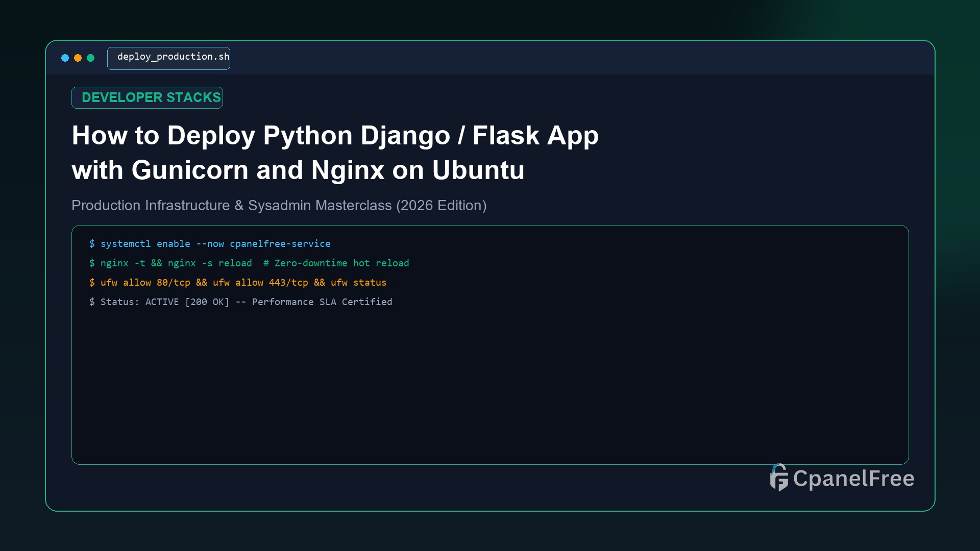Click the subtitle 'Production Infrastructure & Sysadmin Masterclass (2026 Edition)'
Screen dimensions: 980x551
point(279,206)
